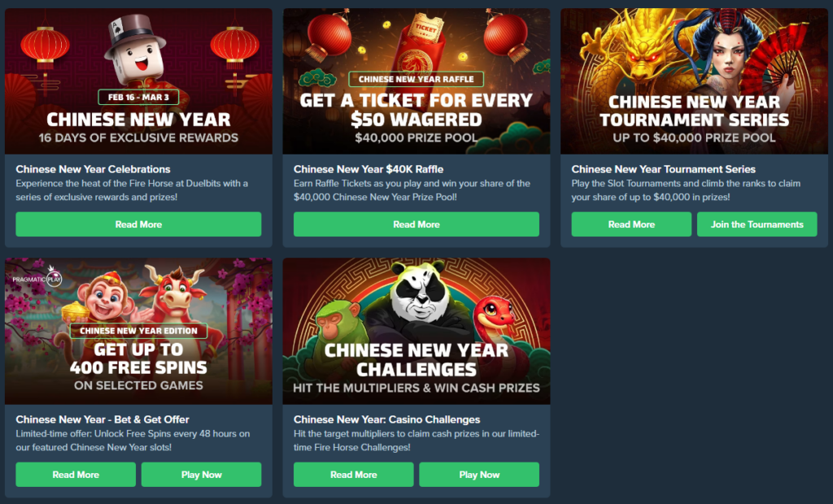Click the Join the Tournaments button
833x504 pixels.
click(x=757, y=224)
